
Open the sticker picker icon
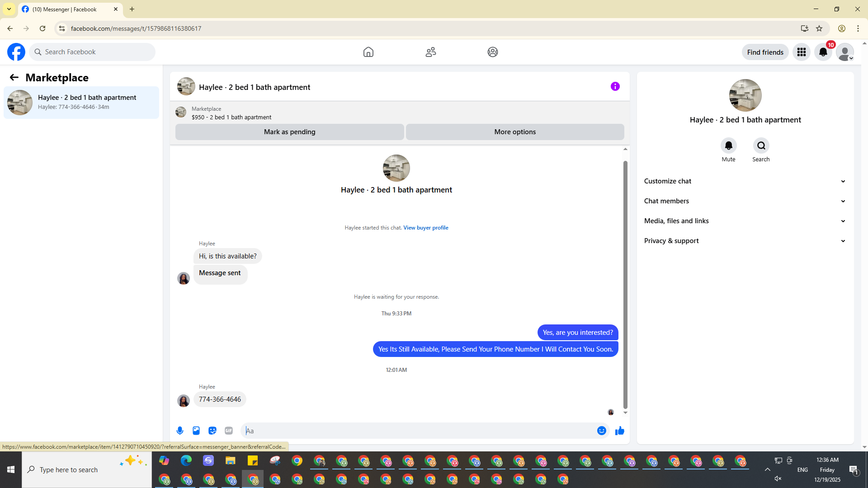click(212, 431)
